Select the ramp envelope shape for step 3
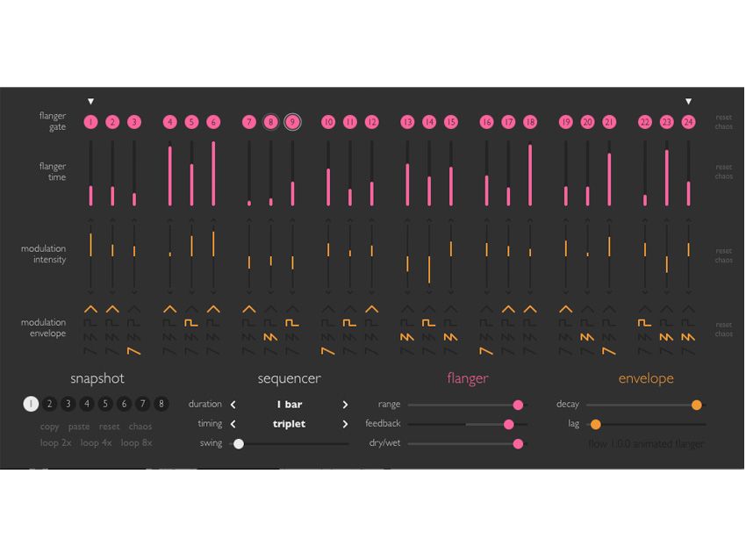Screen dimensions: 746x560 click(133, 350)
